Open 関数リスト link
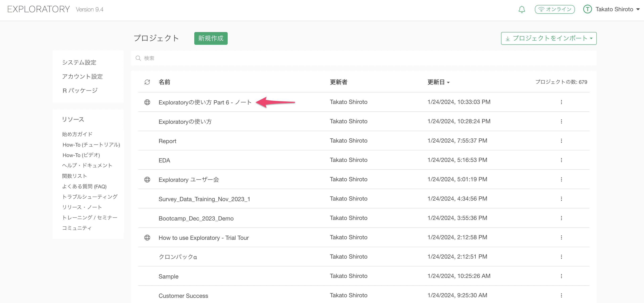Image resolution: width=644 pixels, height=303 pixels. coord(74,176)
